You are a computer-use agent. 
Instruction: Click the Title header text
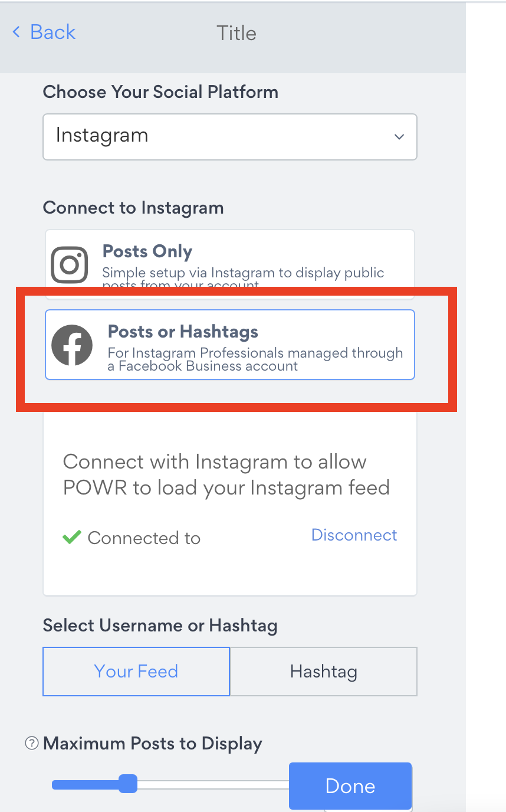coord(236,33)
